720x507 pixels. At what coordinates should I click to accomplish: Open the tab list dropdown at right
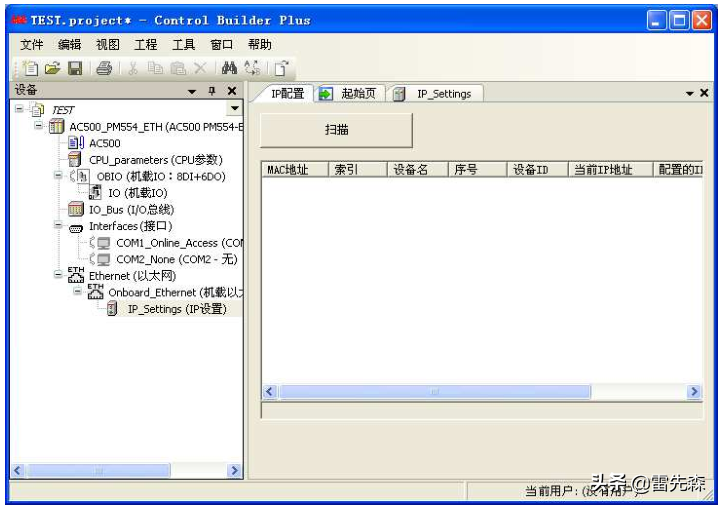[x=689, y=93]
